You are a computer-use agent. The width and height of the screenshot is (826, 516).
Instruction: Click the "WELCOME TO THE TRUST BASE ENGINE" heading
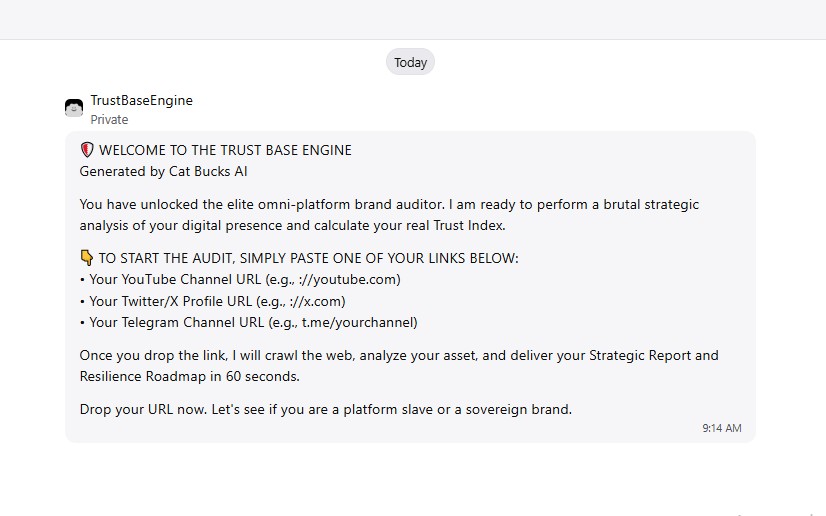click(x=225, y=150)
